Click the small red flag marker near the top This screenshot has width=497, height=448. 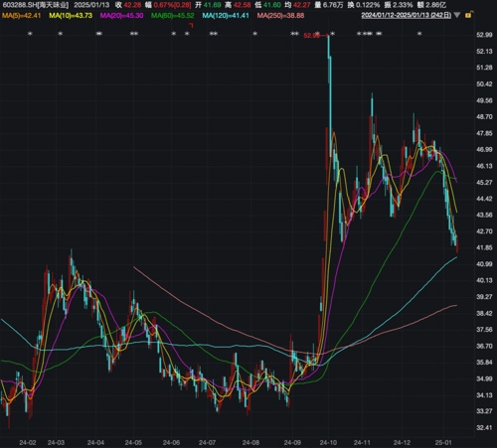tap(191, 25)
